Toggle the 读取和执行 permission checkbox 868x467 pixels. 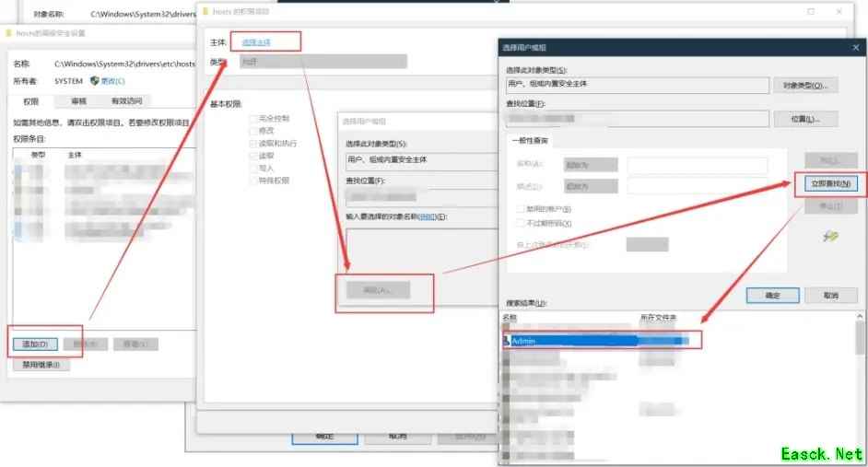253,144
